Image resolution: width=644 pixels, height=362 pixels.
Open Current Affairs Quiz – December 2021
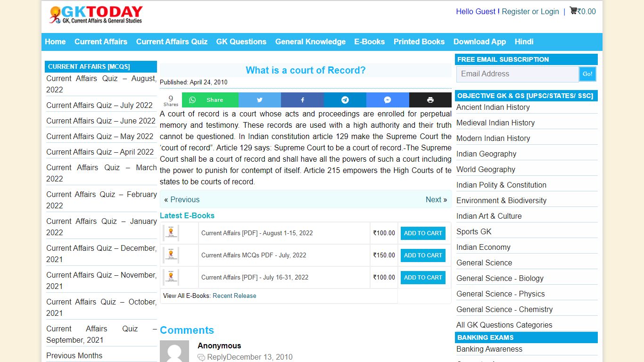coord(101,254)
